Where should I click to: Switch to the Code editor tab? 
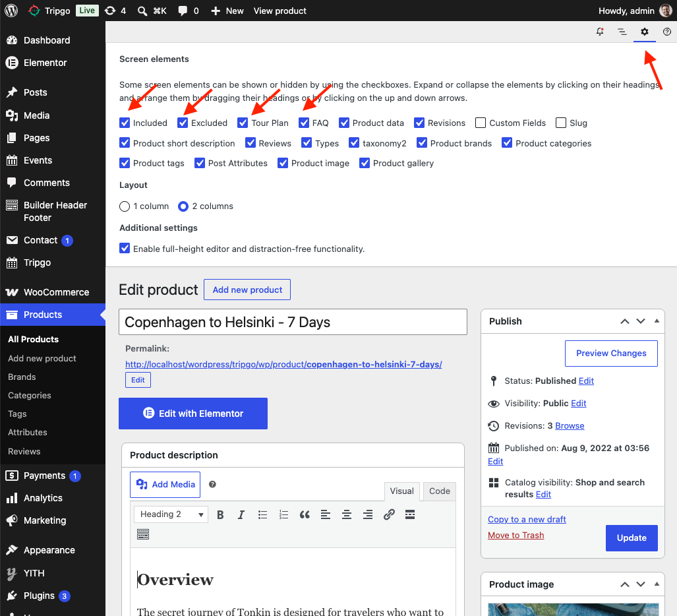point(440,491)
